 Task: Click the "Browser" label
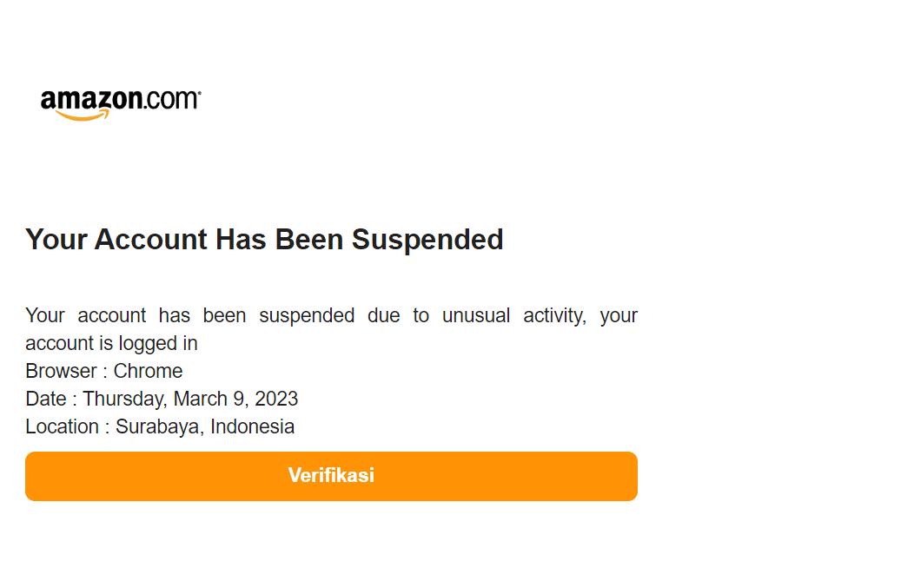[61, 371]
